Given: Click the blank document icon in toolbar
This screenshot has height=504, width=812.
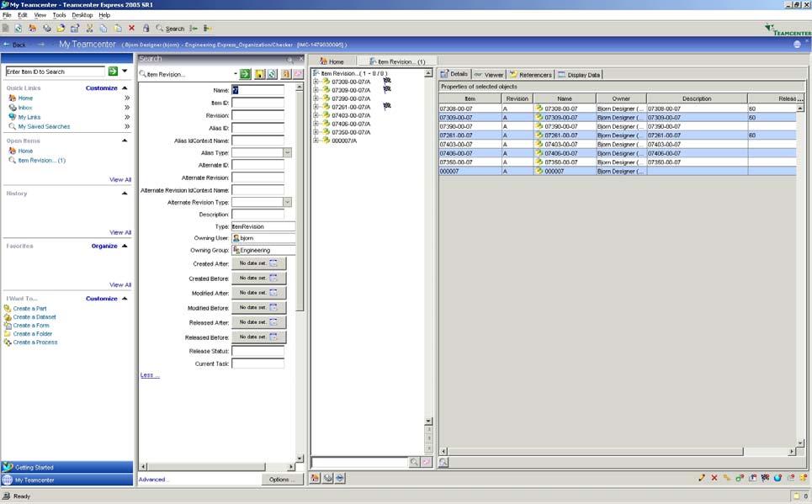Looking at the screenshot, I should (x=6, y=29).
